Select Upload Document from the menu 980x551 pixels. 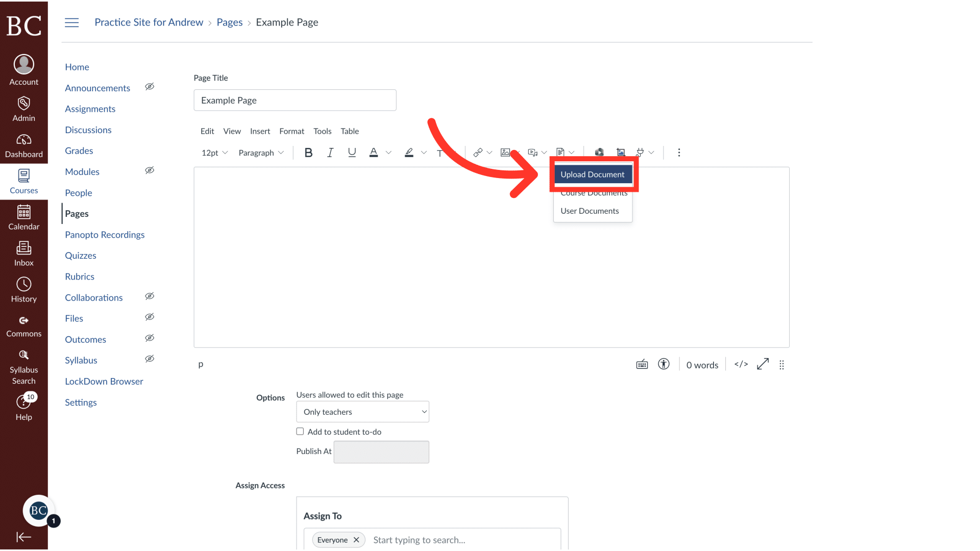(x=592, y=174)
